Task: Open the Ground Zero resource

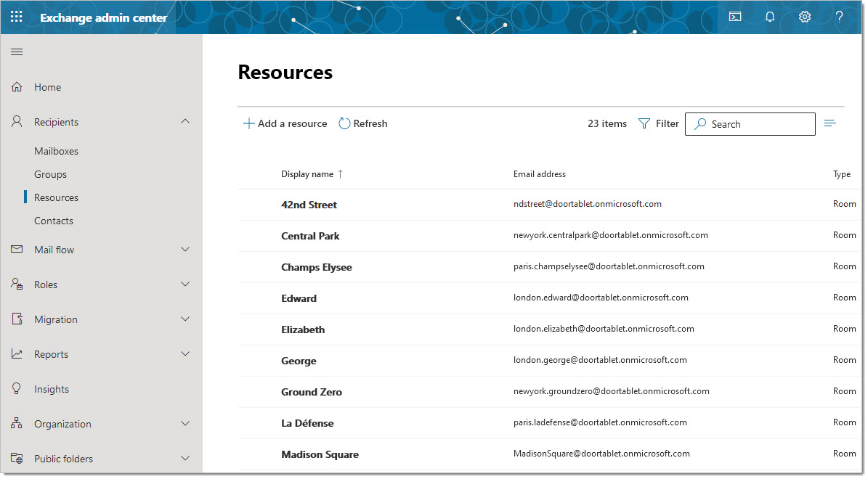Action: tap(312, 392)
